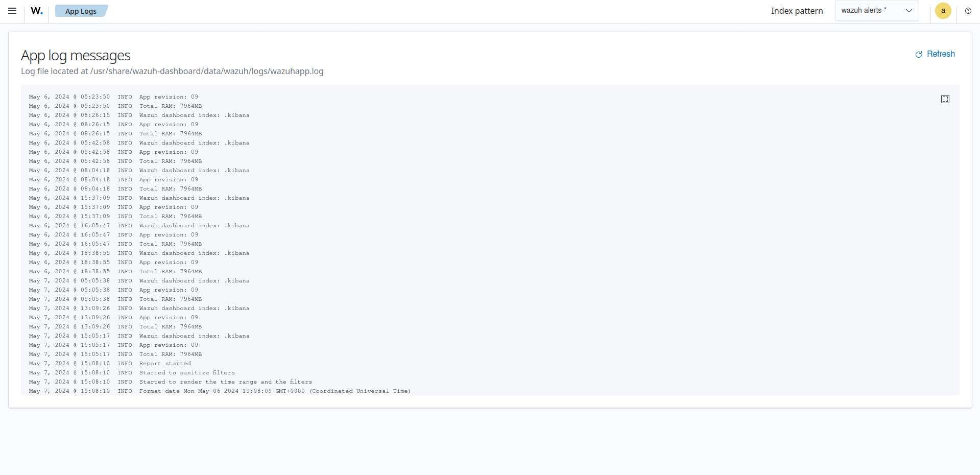Click the May 6 08:26:15 Wazuh dashboard index line
The width and height of the screenshot is (980, 475).
point(139,115)
